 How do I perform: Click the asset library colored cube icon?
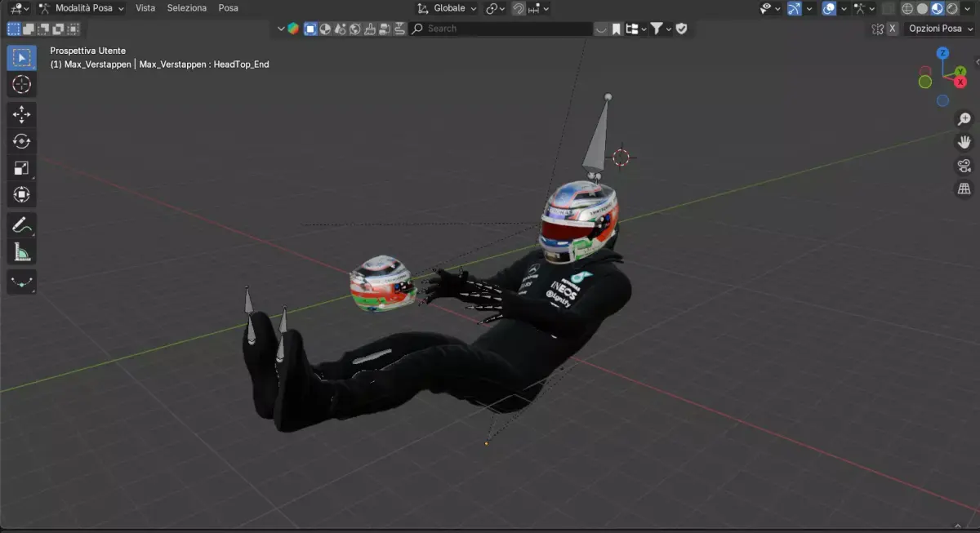[293, 29]
